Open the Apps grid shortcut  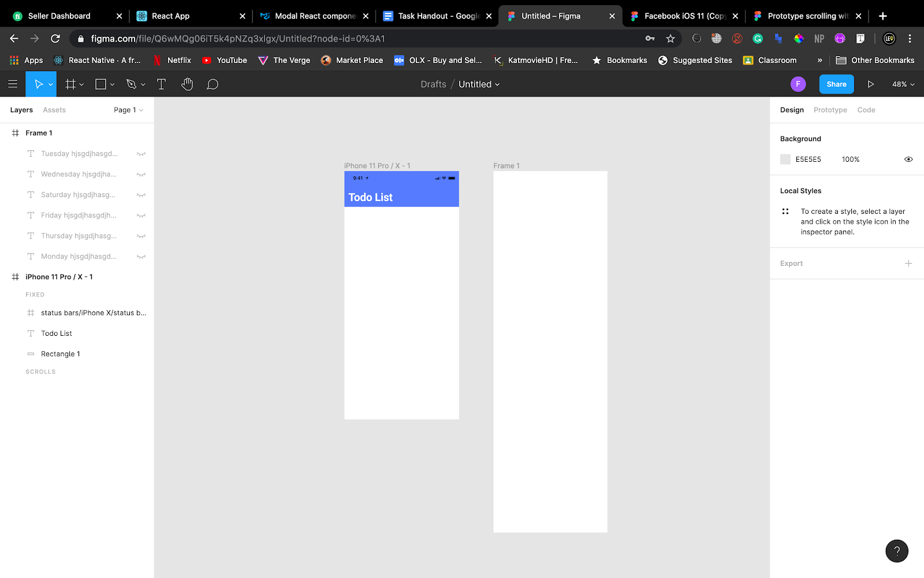point(27,60)
